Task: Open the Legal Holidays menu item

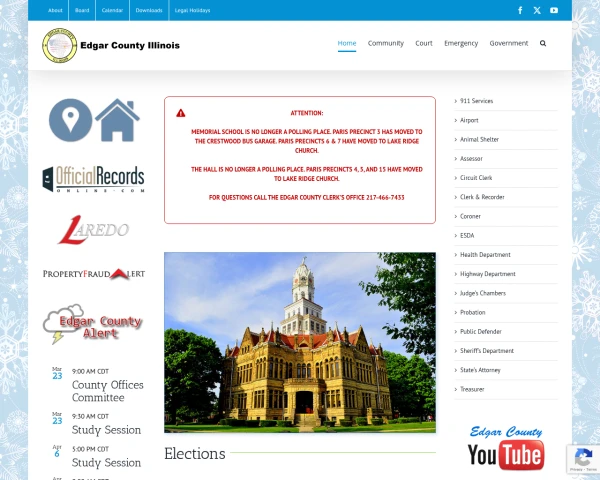Action: 192,10
